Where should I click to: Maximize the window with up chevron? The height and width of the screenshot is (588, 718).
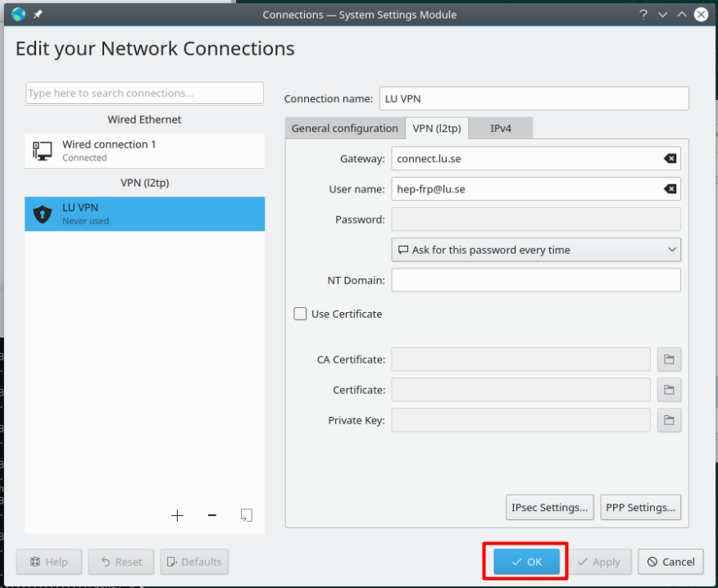(682, 15)
